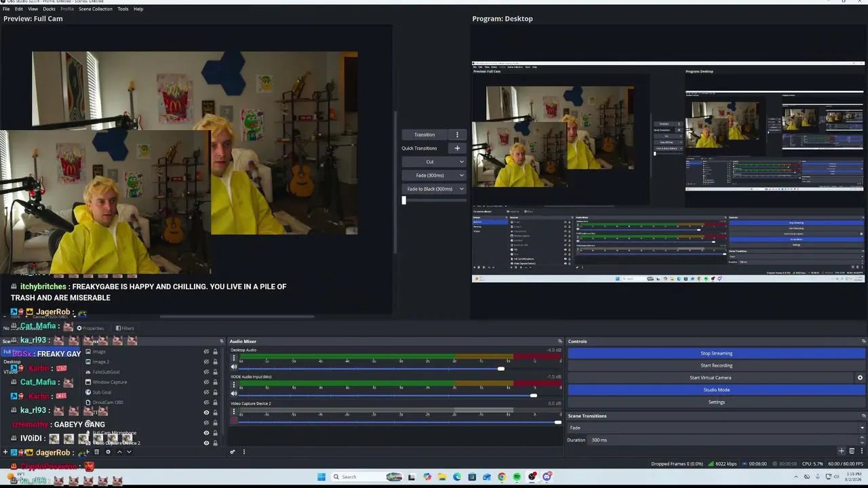Image resolution: width=868 pixels, height=488 pixels.
Task: Lock the Window Capture source
Action: coord(216,382)
